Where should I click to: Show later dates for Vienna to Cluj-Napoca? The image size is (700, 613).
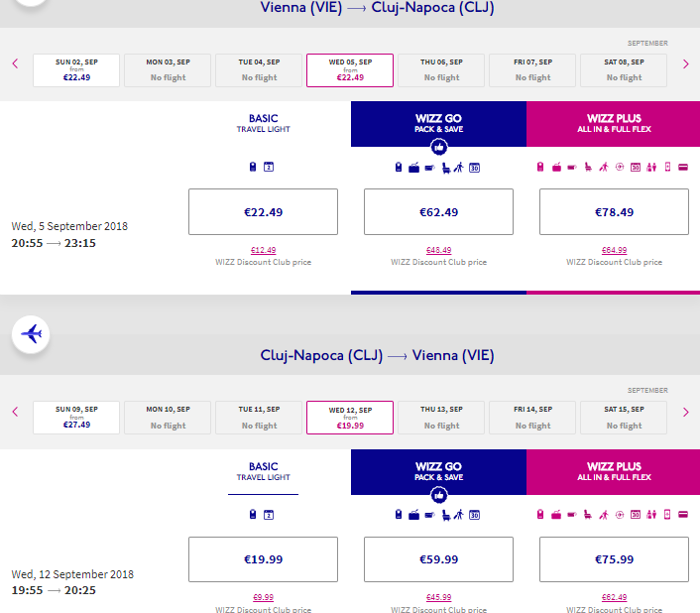pos(685,64)
